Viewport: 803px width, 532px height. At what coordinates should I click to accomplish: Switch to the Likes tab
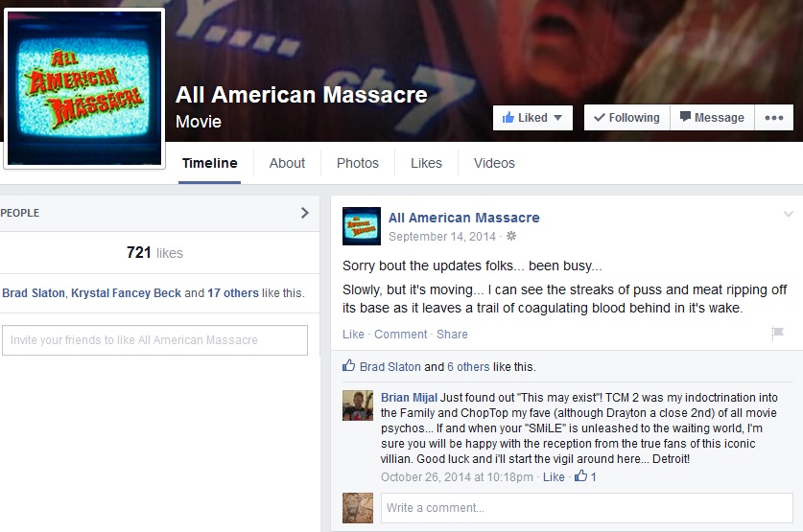click(x=426, y=163)
